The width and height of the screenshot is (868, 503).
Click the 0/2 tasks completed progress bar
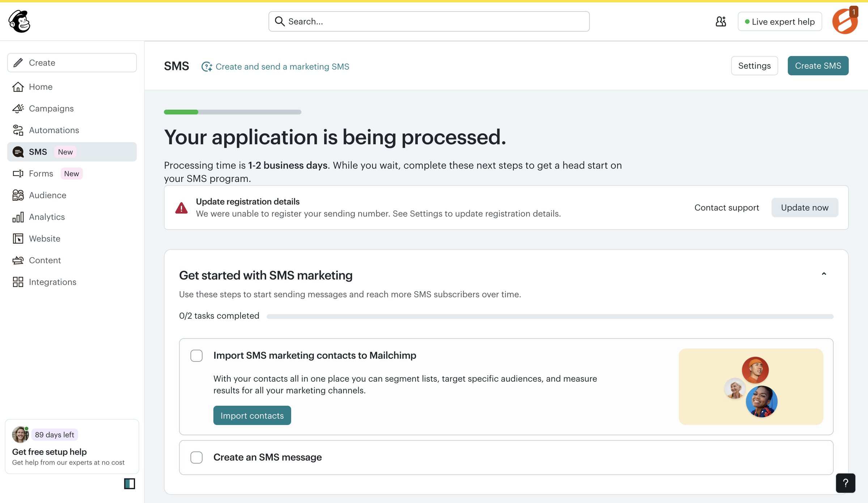pos(550,316)
